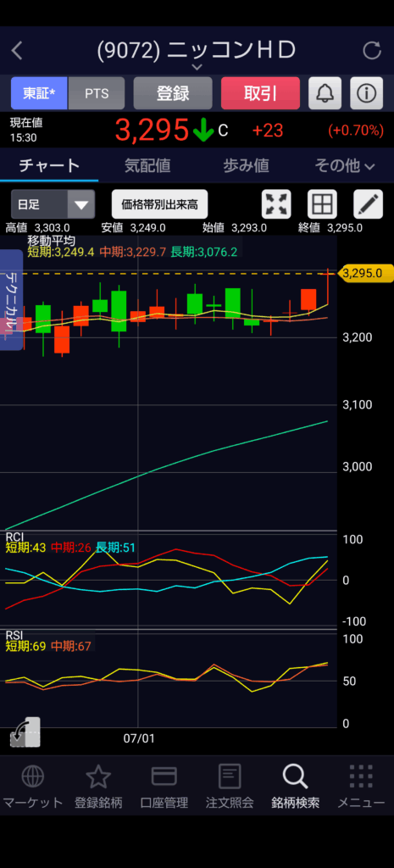Tap the 短期:3,249.4 moving average value
The image size is (394, 868).
pos(61,253)
